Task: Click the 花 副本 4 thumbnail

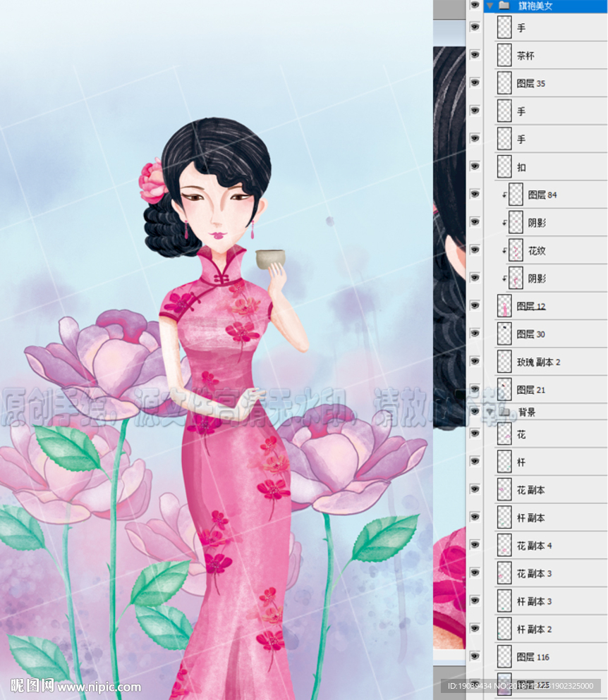Action: pyautogui.click(x=504, y=545)
